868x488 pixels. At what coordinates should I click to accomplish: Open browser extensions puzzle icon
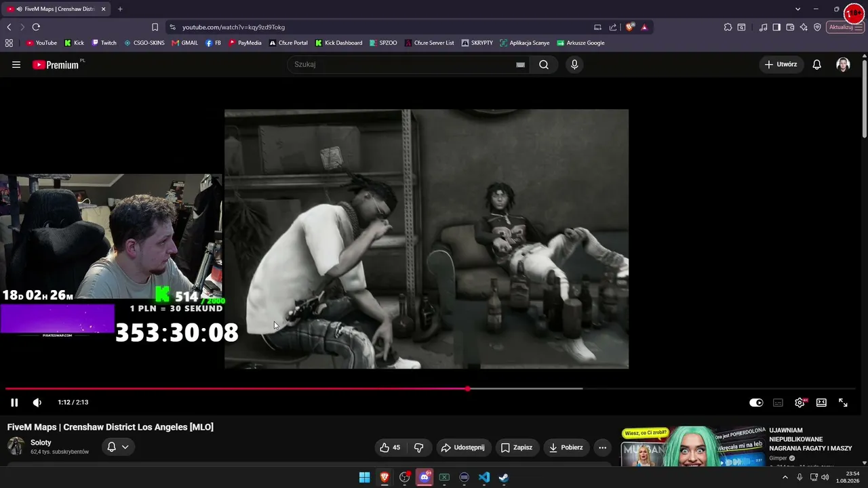(728, 27)
